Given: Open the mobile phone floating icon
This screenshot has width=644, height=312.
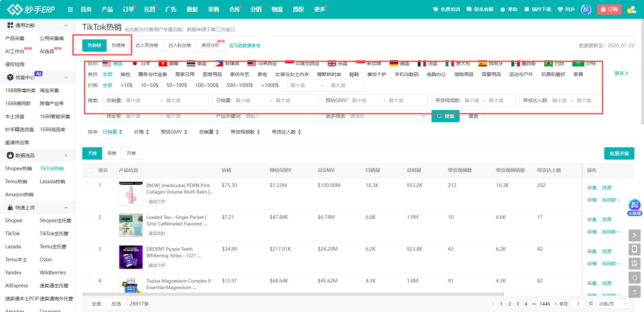Looking at the screenshot, I should click(634, 249).
